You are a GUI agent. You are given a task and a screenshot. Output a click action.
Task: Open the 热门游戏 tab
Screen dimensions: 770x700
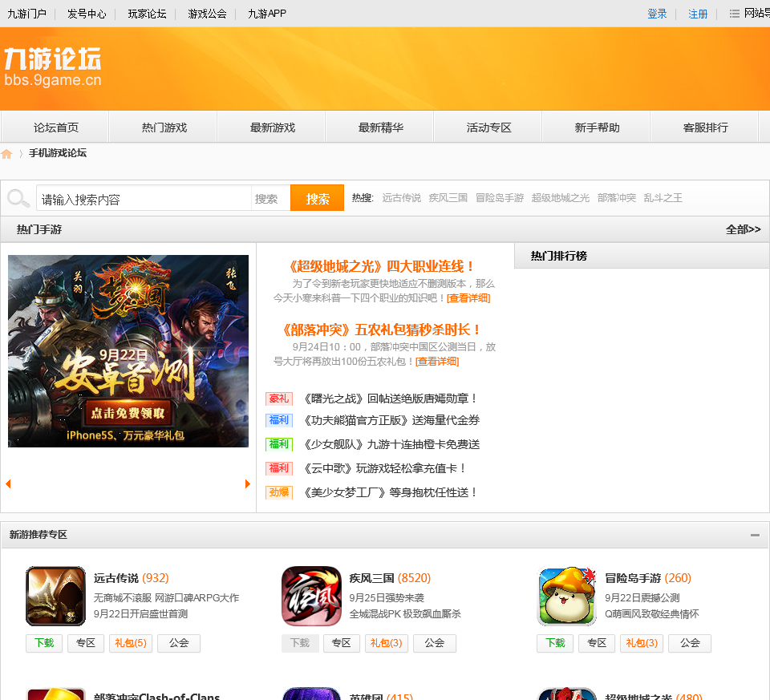click(x=164, y=127)
